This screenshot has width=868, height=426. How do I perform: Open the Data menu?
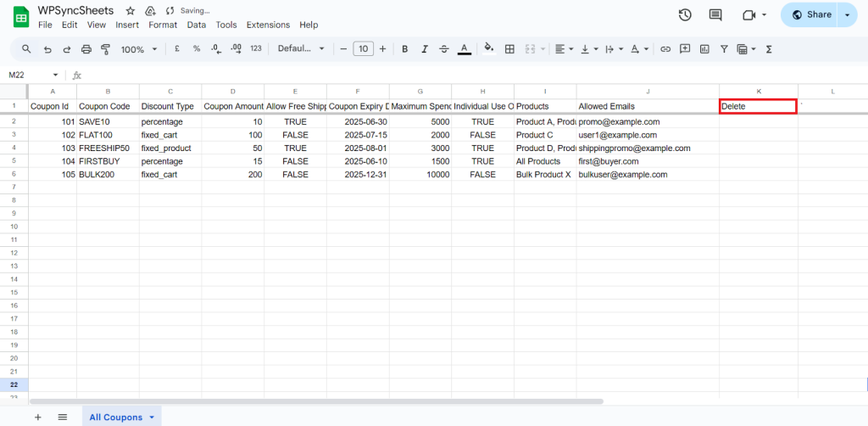coord(196,25)
